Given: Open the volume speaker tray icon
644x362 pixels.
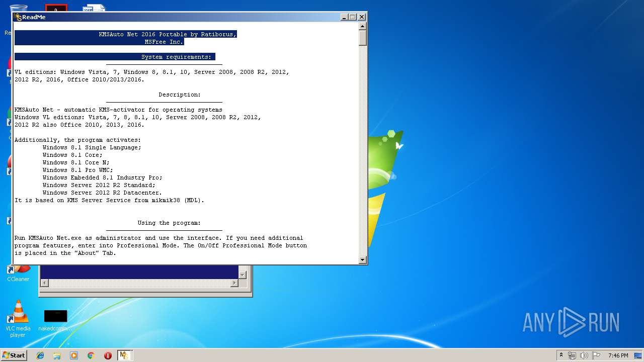Looking at the screenshot, I should (584, 355).
